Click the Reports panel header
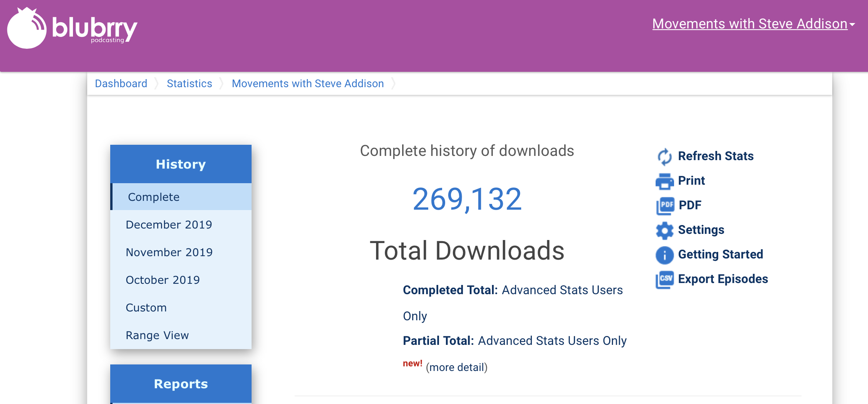 coord(181,384)
